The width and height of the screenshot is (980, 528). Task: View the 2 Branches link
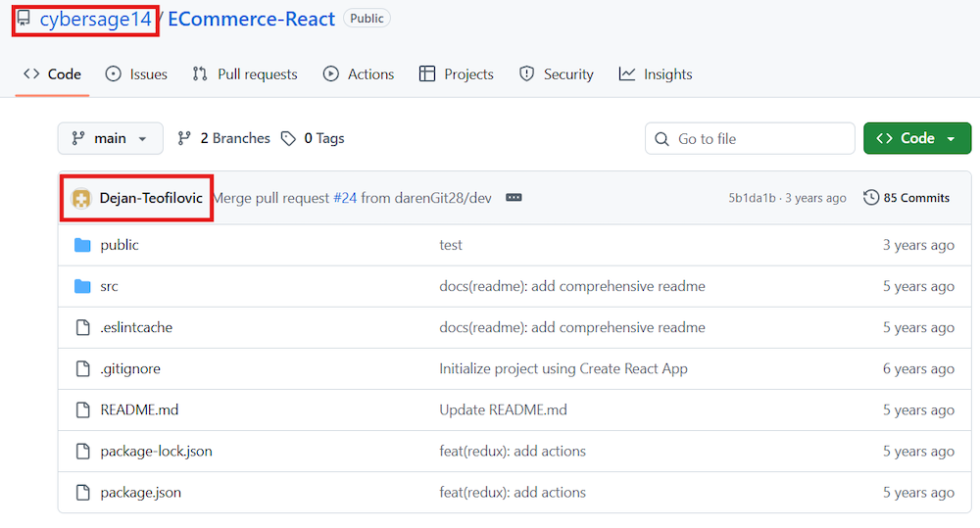click(x=223, y=138)
